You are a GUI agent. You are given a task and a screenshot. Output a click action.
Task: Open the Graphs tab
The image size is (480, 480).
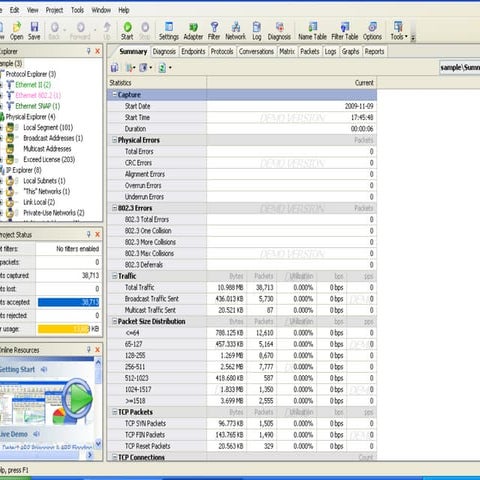tap(350, 51)
